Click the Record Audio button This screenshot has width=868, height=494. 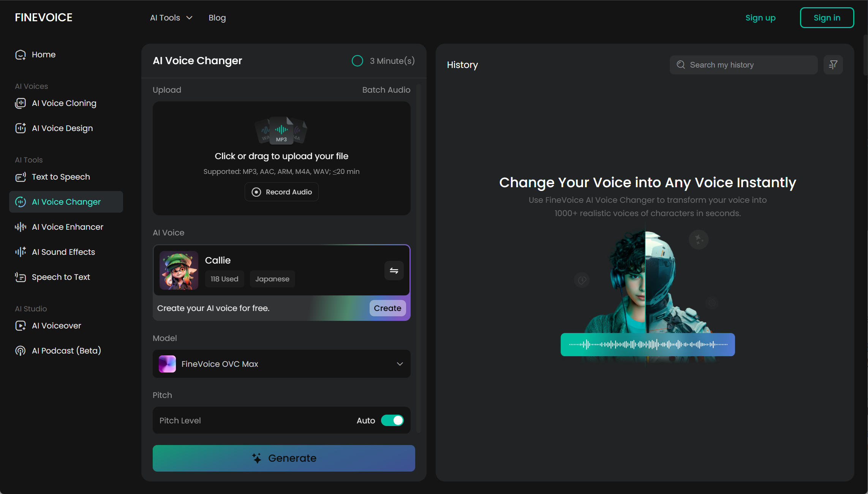point(281,192)
